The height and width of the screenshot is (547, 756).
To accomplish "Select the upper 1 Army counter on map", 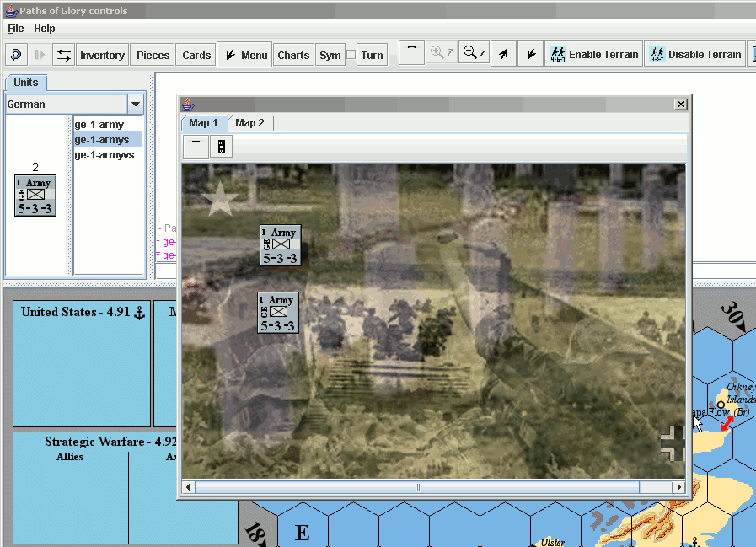I will tap(281, 245).
